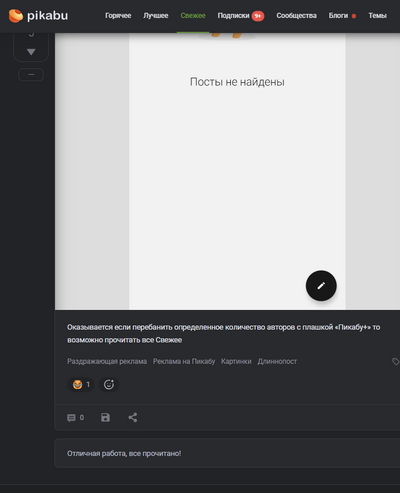The width and height of the screenshot is (400, 493).
Task: Open Подписки with 9+ badge
Action: (241, 16)
